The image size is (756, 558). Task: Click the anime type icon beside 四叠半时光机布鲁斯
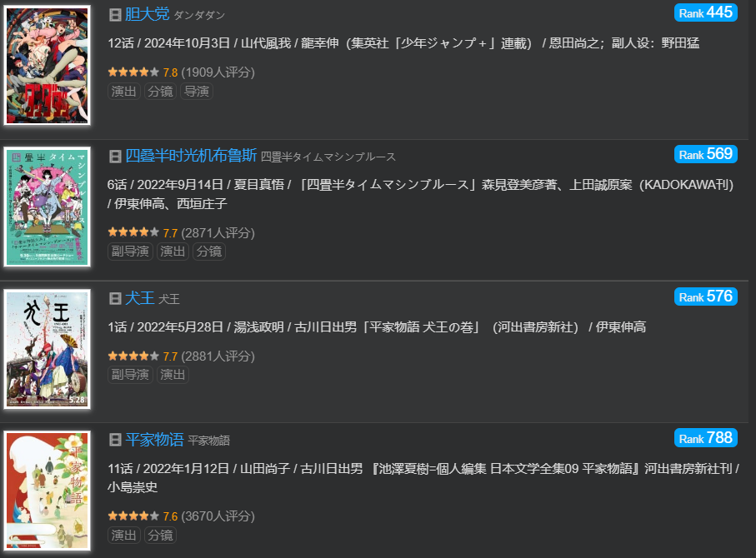(115, 156)
